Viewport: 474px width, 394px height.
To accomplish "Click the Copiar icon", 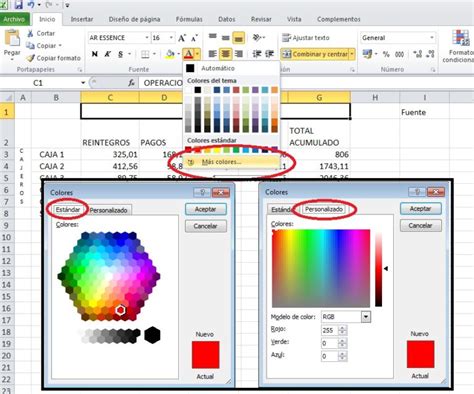I will coord(30,46).
